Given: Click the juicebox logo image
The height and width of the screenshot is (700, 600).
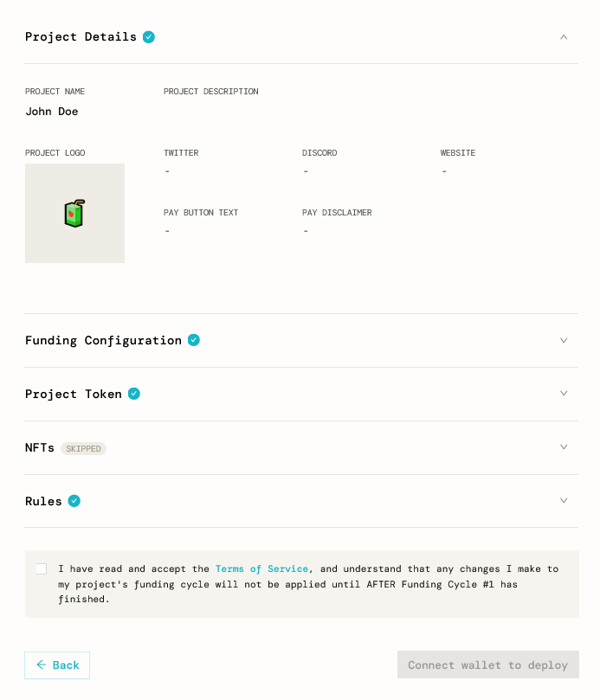Looking at the screenshot, I should [x=74, y=213].
